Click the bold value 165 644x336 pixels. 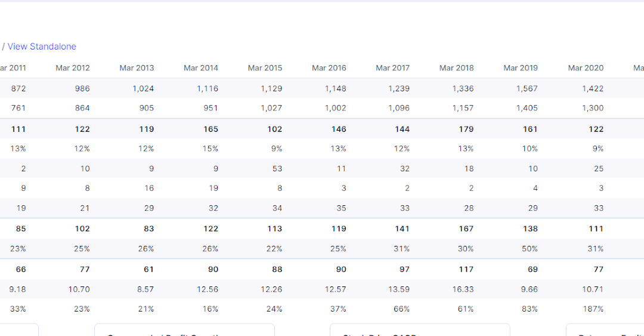click(x=210, y=129)
